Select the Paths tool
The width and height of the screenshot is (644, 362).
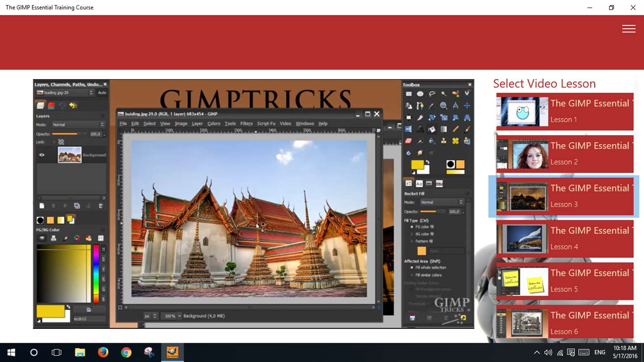point(420,105)
